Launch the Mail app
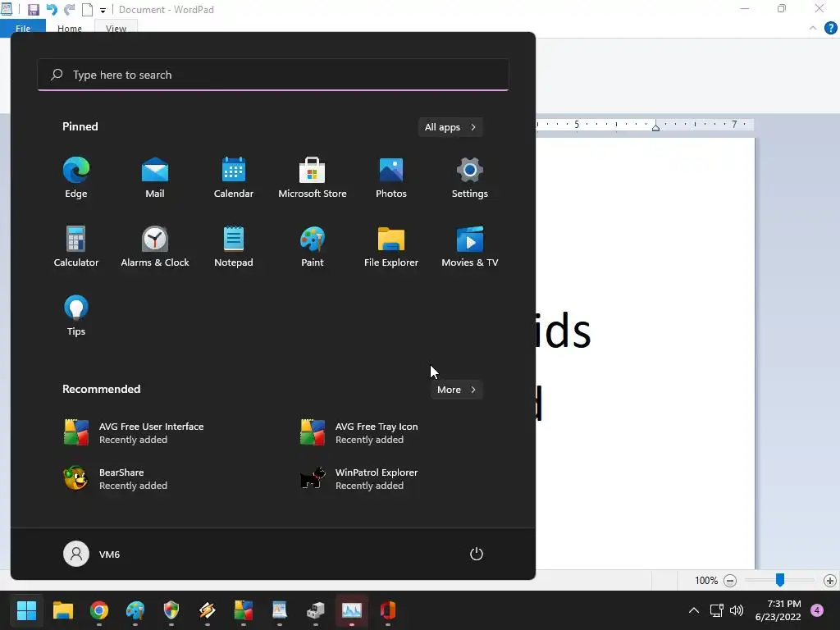The height and width of the screenshot is (630, 840). point(155,177)
